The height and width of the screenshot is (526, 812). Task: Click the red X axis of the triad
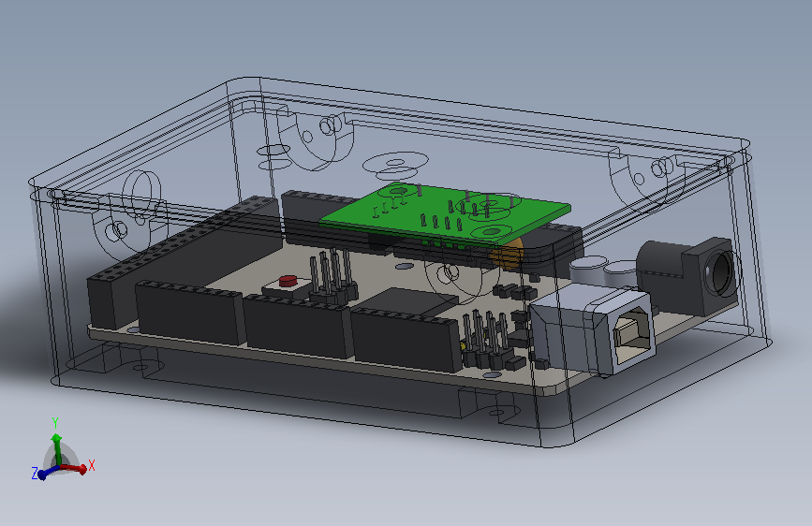tap(77, 467)
